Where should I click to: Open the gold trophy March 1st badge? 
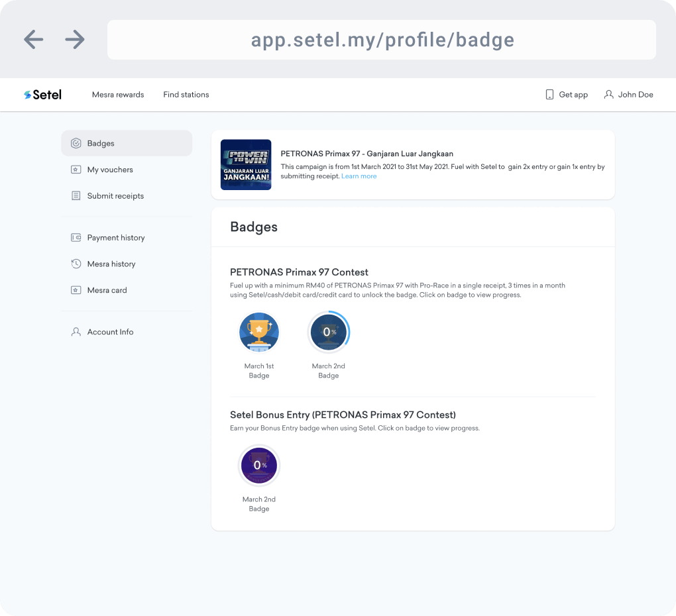259,332
